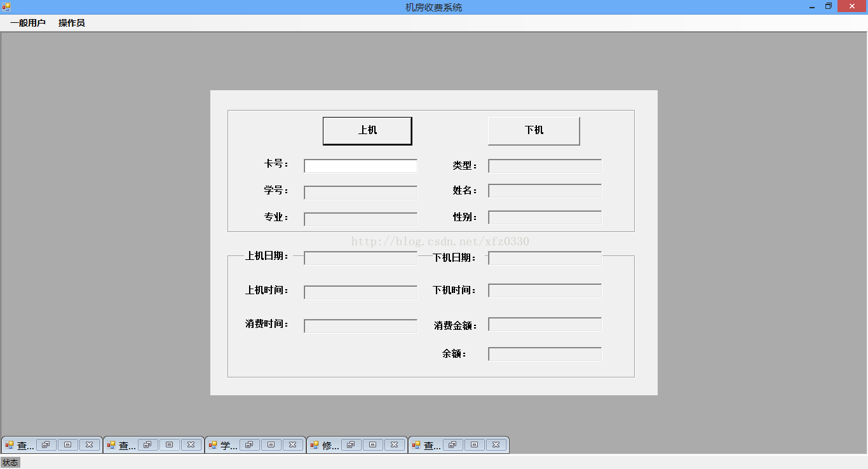Close the 机房收费系统 main window
Image resolution: width=868 pixels, height=469 pixels.
tap(852, 7)
